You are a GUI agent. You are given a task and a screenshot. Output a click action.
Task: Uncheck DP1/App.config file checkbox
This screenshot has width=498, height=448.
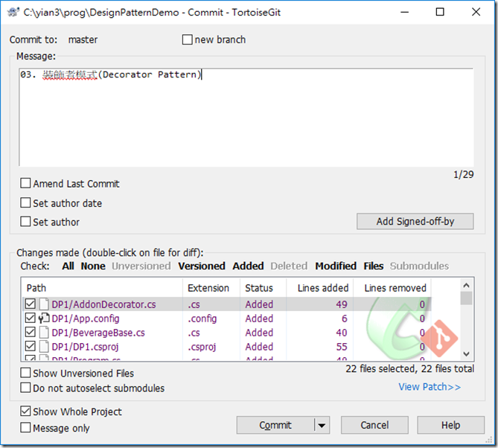pyautogui.click(x=31, y=318)
